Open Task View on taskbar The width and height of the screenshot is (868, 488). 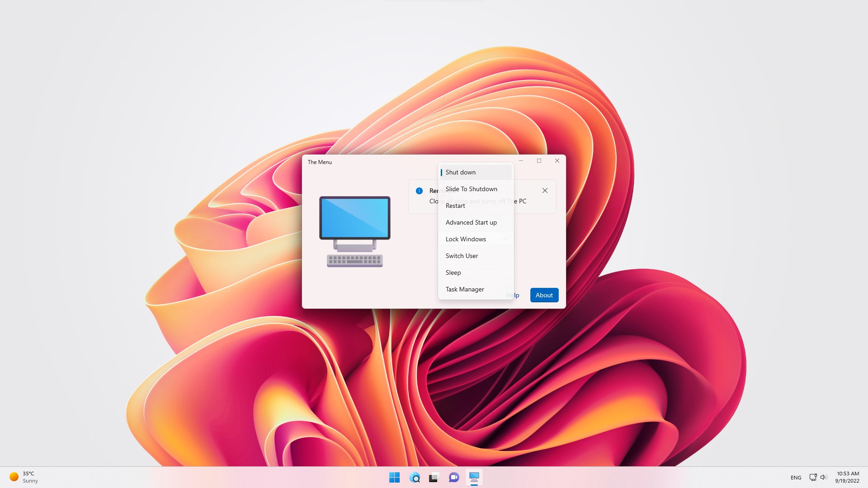coord(434,477)
